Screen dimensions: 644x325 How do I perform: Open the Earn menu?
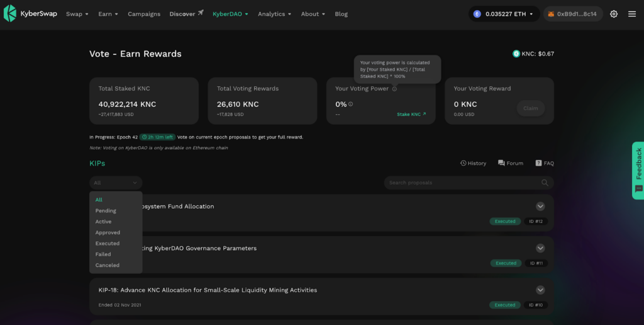[108, 14]
